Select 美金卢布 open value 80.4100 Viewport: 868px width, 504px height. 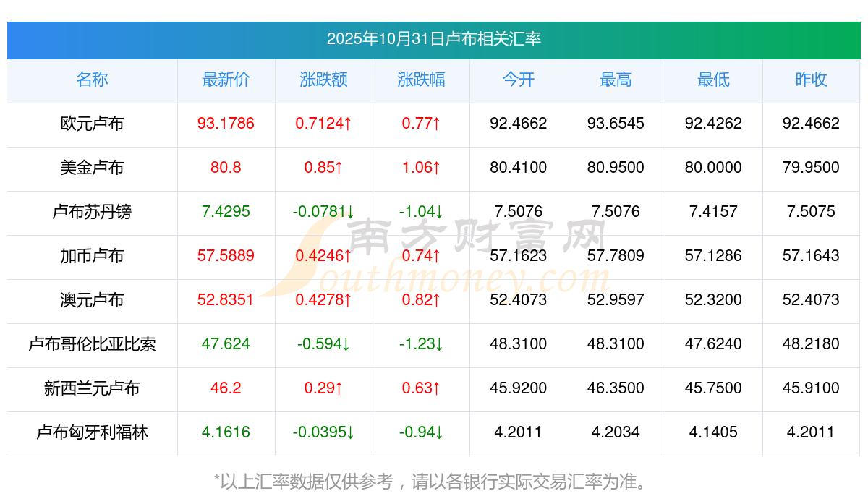click(x=519, y=168)
